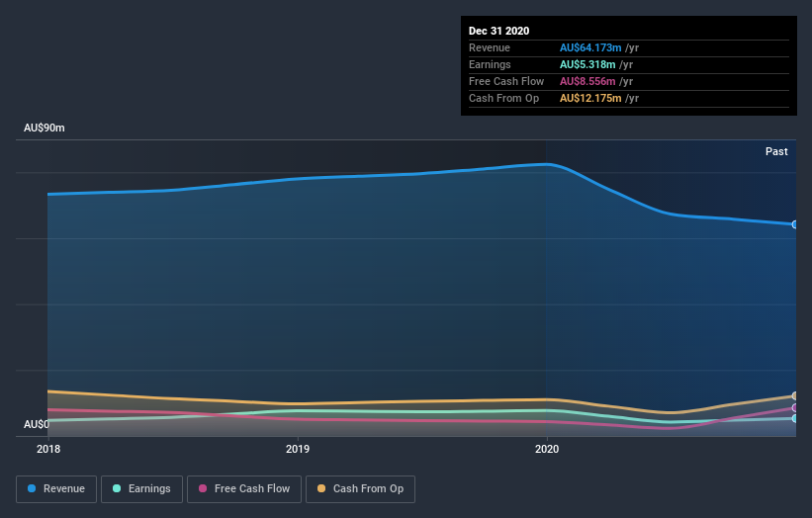
Task: Click the Cash From Op label in tooltip
Action: 503,98
